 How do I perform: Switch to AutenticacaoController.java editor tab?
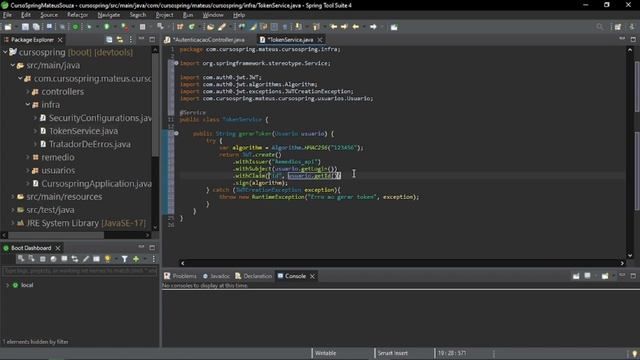[x=209, y=40]
